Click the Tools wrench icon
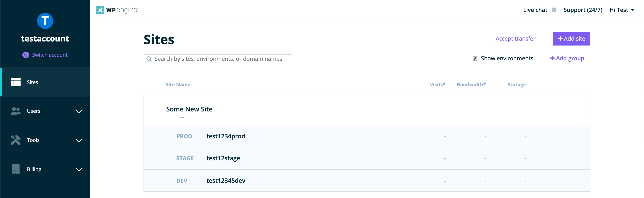Image resolution: width=644 pixels, height=198 pixels. click(15, 140)
